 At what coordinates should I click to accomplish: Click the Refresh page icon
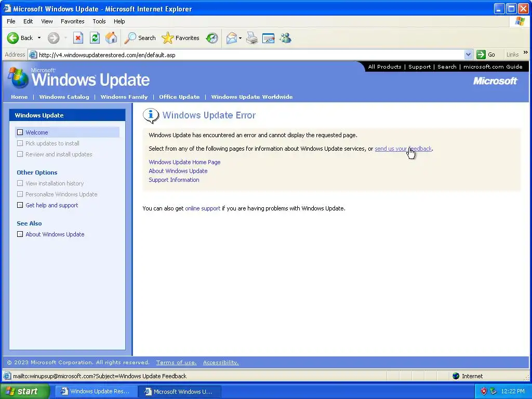point(95,38)
